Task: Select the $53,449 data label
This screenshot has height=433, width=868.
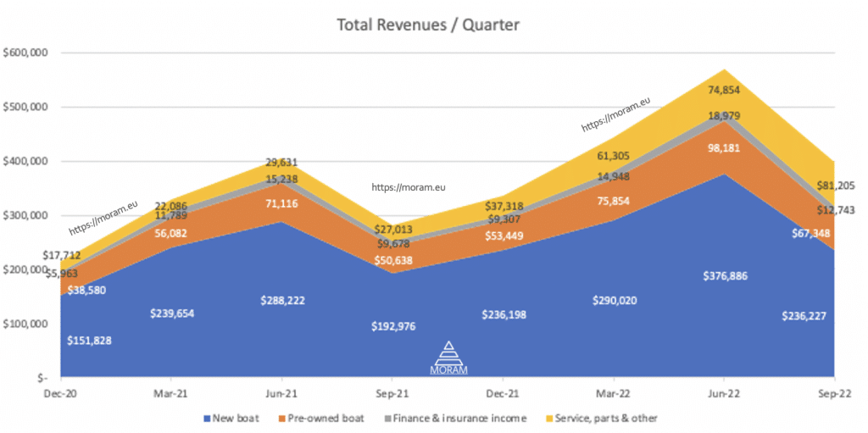Action: (x=504, y=237)
